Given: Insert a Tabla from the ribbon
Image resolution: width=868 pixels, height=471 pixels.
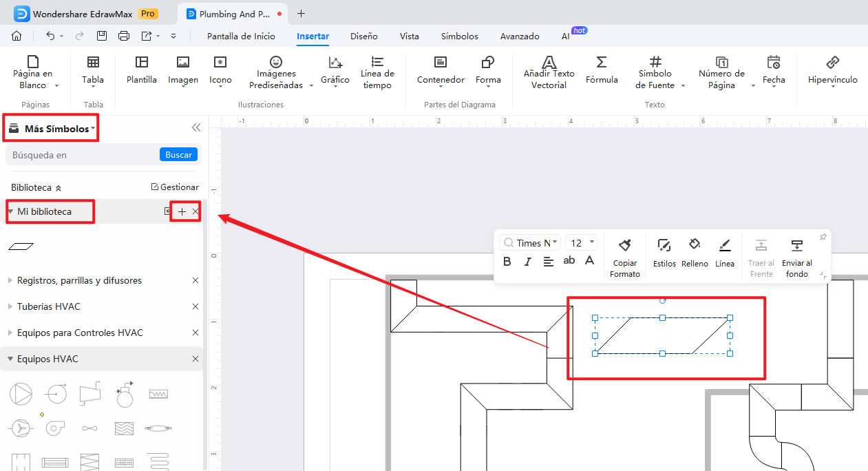Looking at the screenshot, I should point(93,63).
